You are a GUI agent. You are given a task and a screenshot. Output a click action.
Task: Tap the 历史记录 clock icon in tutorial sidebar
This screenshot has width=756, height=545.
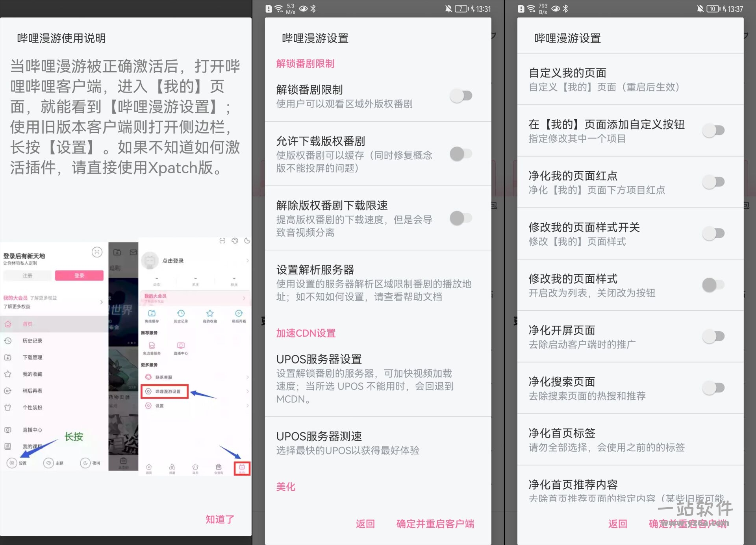(7, 341)
